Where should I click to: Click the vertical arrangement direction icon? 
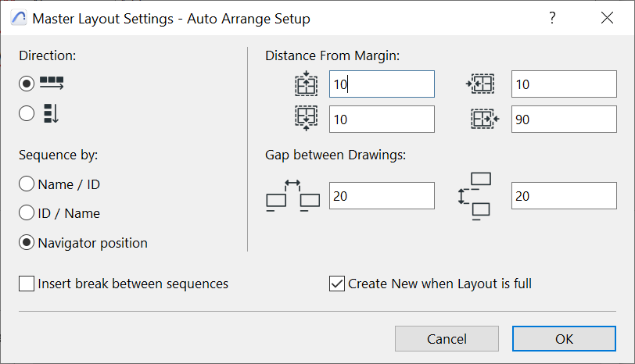pos(51,113)
